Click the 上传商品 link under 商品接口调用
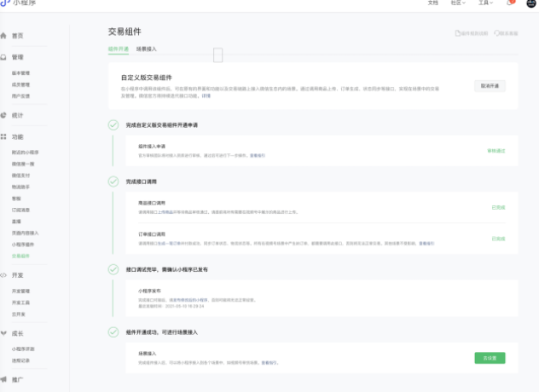539x392 pixels. point(166,212)
